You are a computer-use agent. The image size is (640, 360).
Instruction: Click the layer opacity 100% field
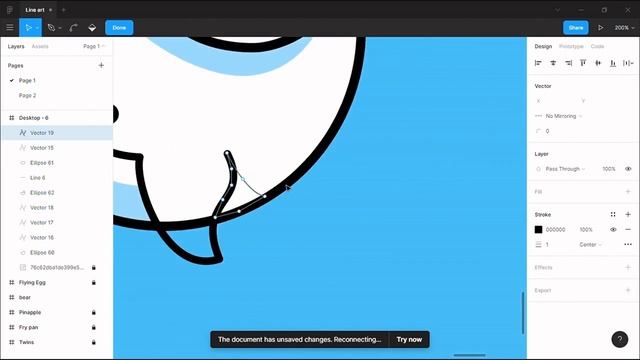tap(609, 169)
